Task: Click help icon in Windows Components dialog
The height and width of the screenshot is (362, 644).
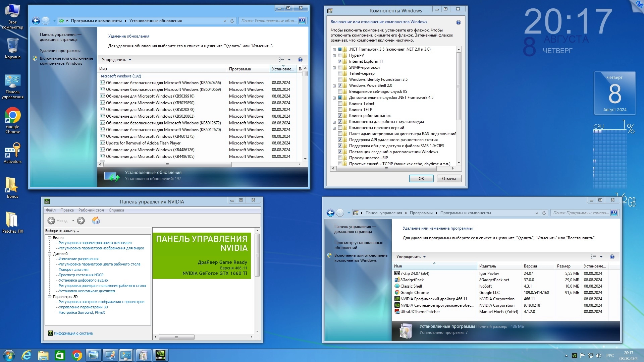Action: click(458, 22)
